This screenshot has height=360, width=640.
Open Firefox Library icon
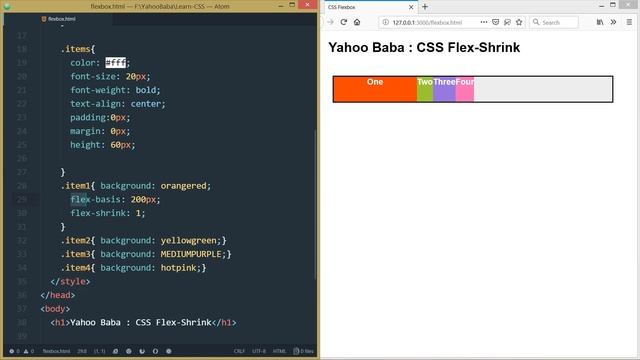pos(600,22)
